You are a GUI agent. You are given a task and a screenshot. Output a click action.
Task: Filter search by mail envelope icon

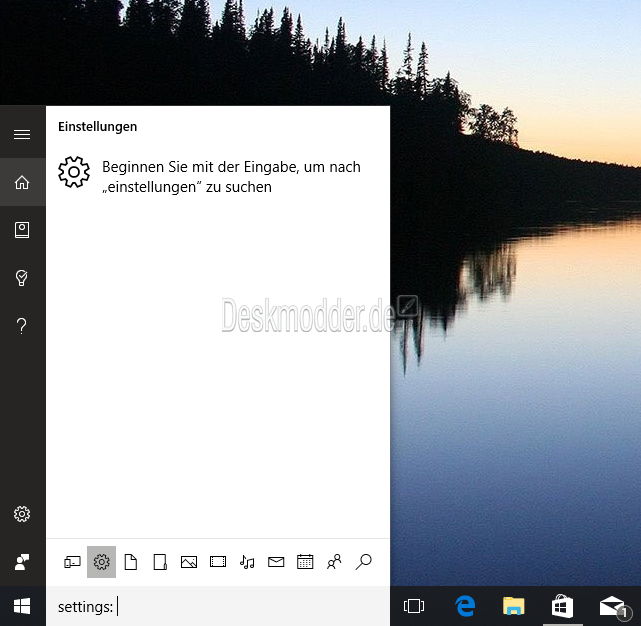[276, 562]
